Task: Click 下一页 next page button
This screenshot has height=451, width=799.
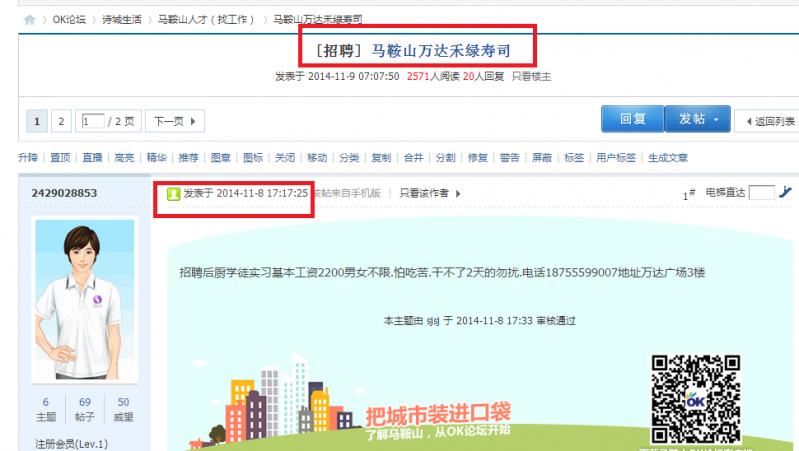Action: [x=175, y=121]
